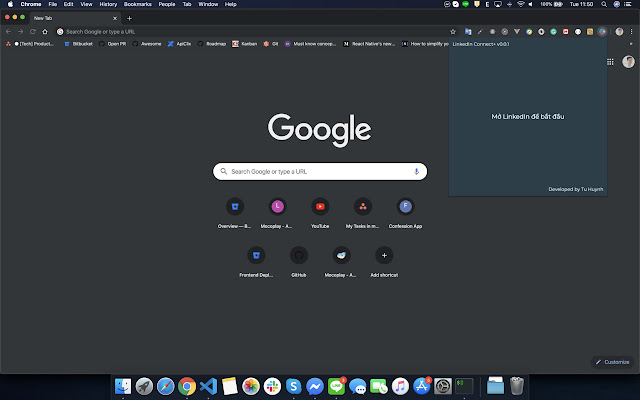Open the yellow extension icon in toolbar
This screenshot has height=400, width=640.
click(590, 31)
